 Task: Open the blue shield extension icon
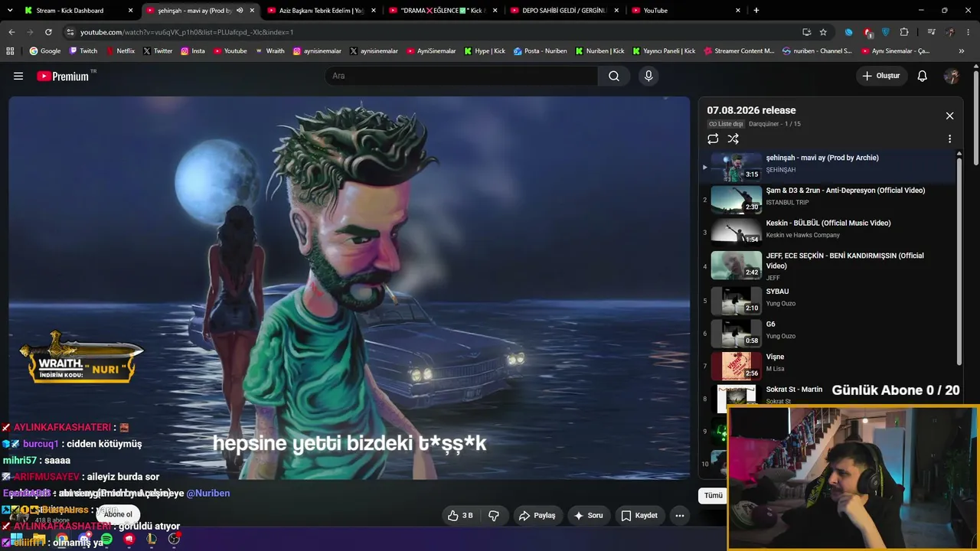[886, 32]
